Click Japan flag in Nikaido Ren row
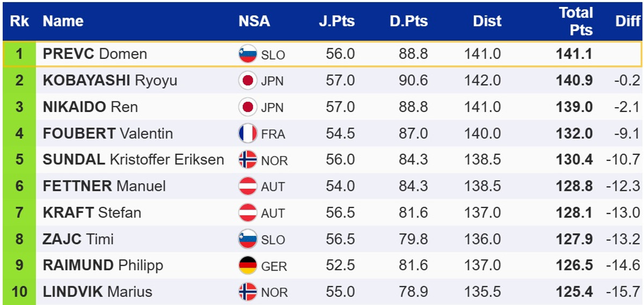Viewport: 644px width, 305px height. [247, 107]
